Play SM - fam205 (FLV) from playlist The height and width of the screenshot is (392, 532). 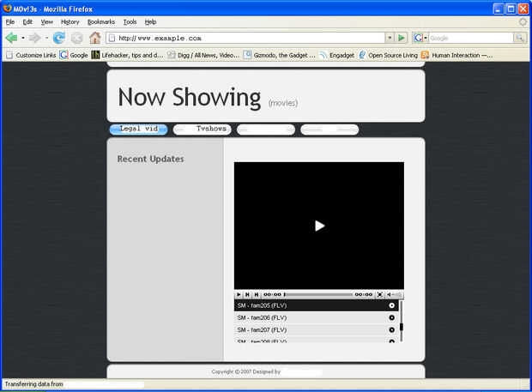pos(317,305)
